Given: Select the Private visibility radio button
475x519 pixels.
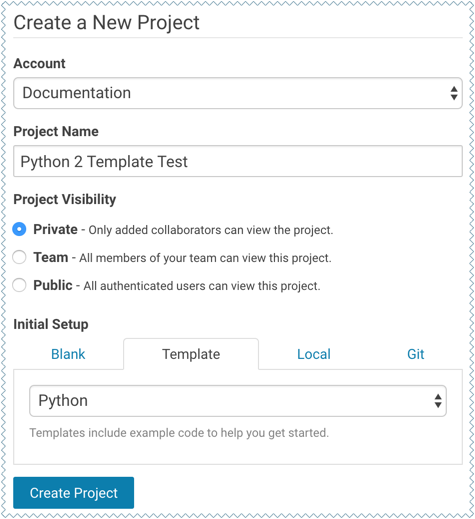Looking at the screenshot, I should tap(19, 229).
